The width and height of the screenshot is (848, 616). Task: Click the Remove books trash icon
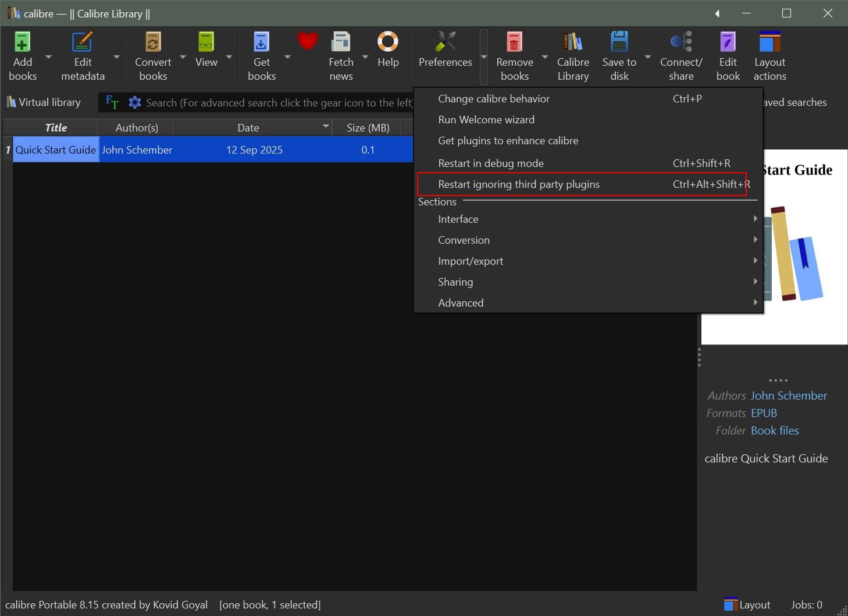tap(514, 42)
